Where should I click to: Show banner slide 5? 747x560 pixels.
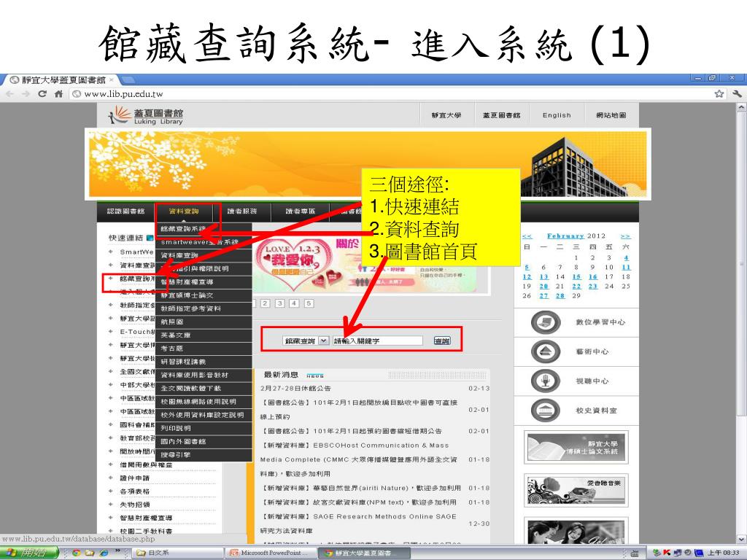tap(309, 303)
